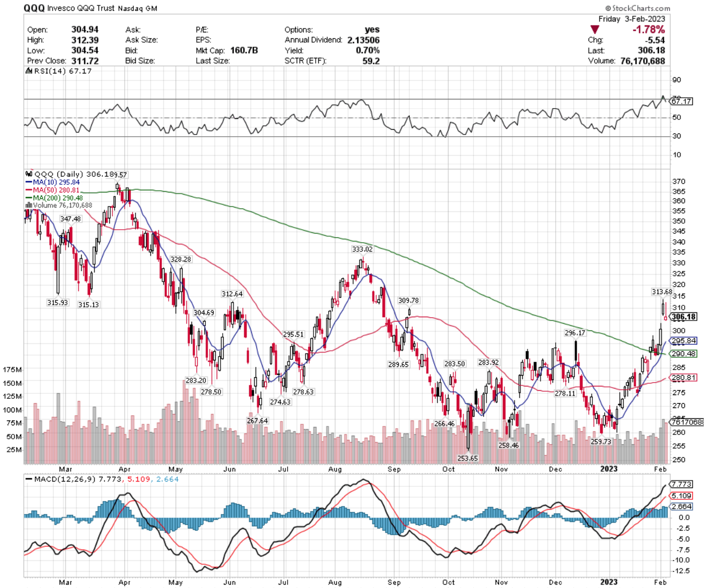Viewport: 707px width, 588px height.
Task: Click the 67.17 RSI value tag
Action: [682, 101]
